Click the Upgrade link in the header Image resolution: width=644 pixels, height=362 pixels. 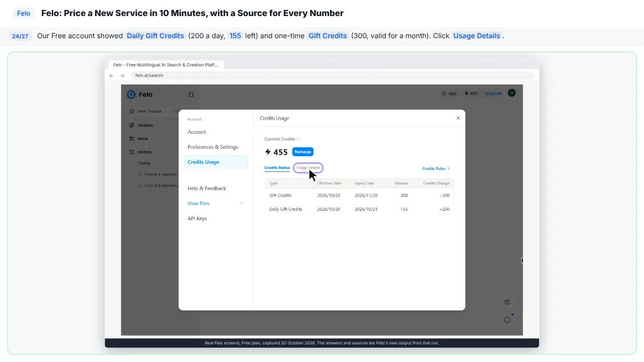pyautogui.click(x=493, y=94)
